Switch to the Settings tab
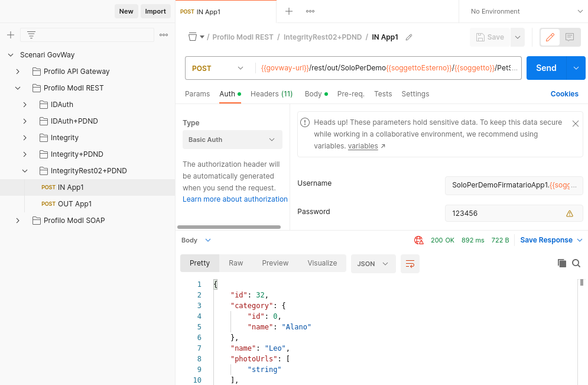This screenshot has width=588, height=385. tap(415, 94)
